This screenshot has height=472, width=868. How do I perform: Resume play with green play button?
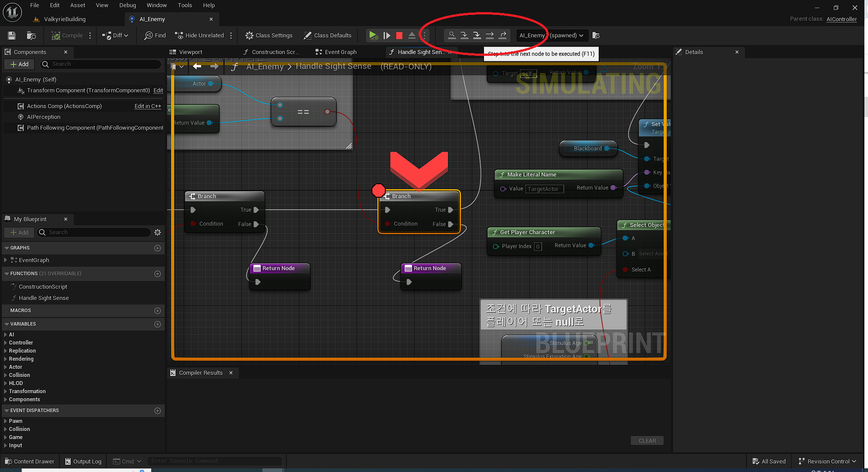[373, 36]
